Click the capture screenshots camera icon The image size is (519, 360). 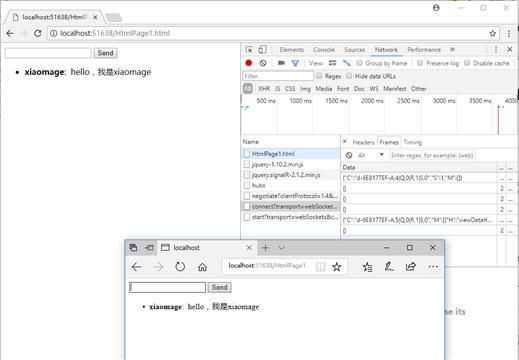pos(282,63)
